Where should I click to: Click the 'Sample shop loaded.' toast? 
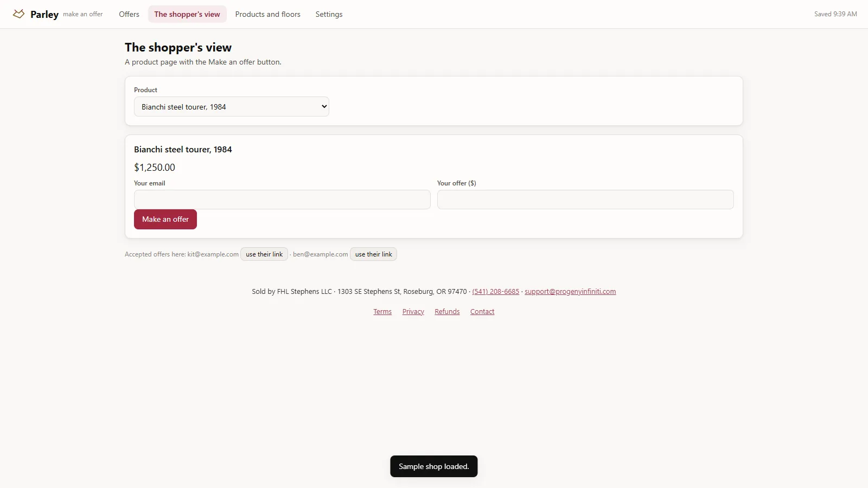point(434,466)
